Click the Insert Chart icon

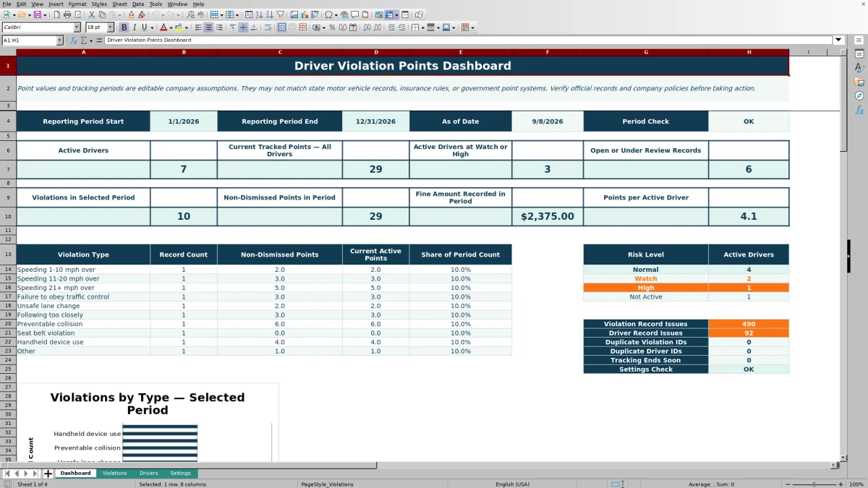304,14
